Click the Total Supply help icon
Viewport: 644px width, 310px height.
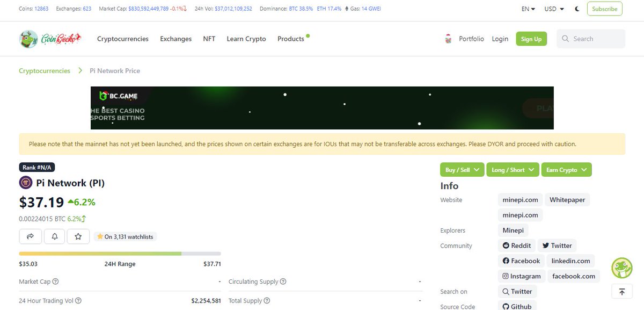(267, 301)
